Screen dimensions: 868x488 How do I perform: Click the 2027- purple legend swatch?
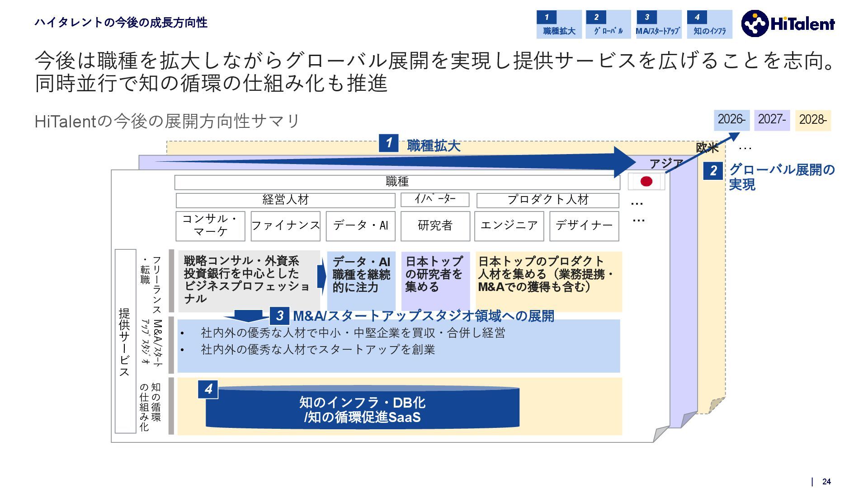click(772, 120)
